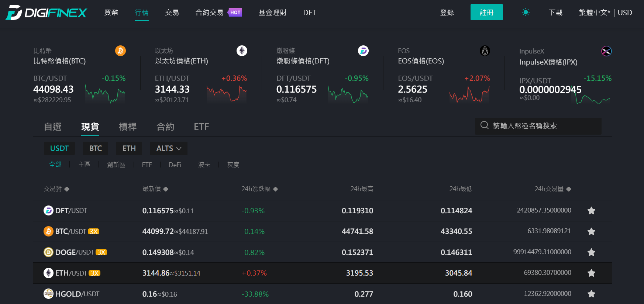This screenshot has width=644, height=304.
Task: Sort by 24h交易量 column arrows
Action: point(569,189)
